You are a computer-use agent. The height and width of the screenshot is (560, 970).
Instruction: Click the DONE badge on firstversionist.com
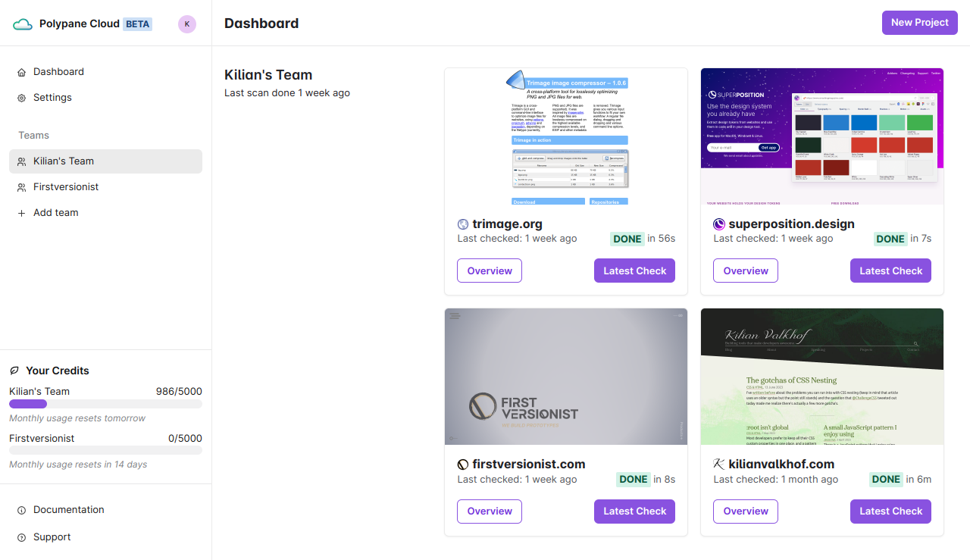(x=634, y=479)
